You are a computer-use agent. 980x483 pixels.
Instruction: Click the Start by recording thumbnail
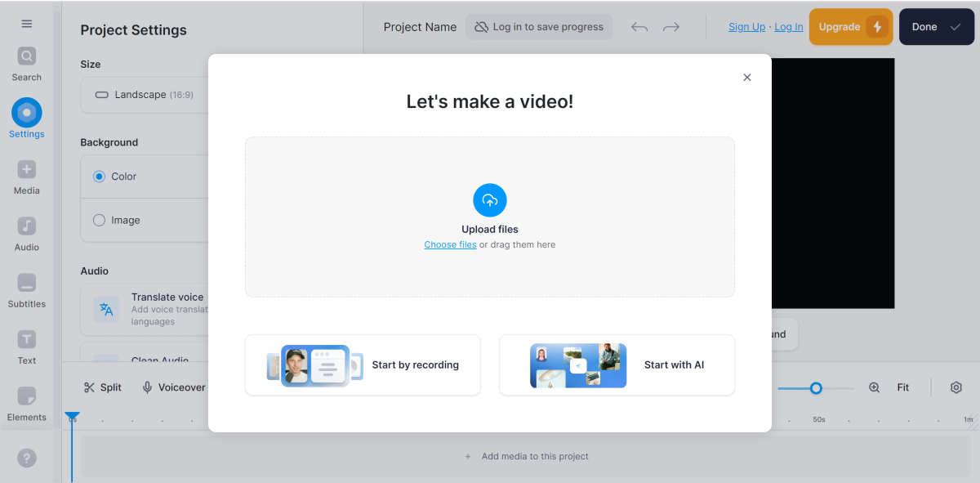point(315,365)
